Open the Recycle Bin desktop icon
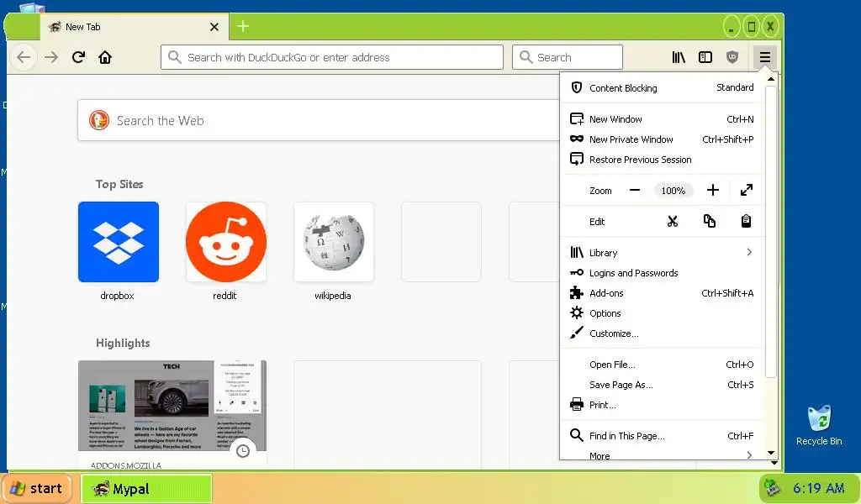The height and width of the screenshot is (504, 861). pyautogui.click(x=819, y=426)
